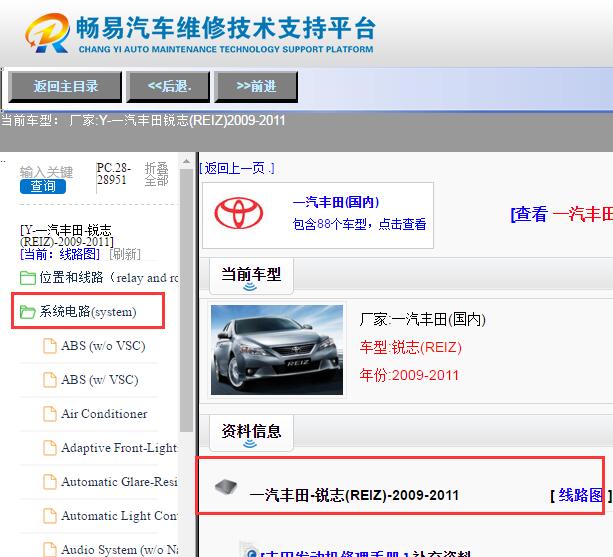Click the [Y-一汽丰田-锐志(REIZ)-2009-2011] sidebar heading
The width and height of the screenshot is (613, 557).
(67, 235)
